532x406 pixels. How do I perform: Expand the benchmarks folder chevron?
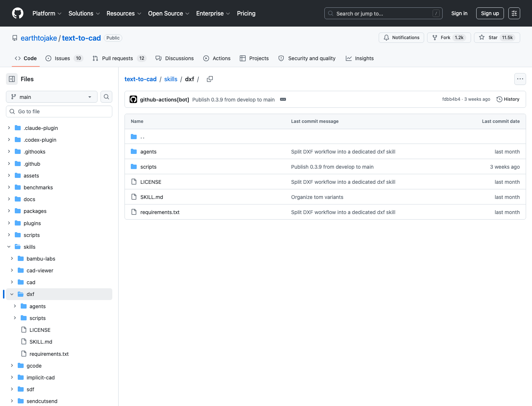(x=9, y=187)
